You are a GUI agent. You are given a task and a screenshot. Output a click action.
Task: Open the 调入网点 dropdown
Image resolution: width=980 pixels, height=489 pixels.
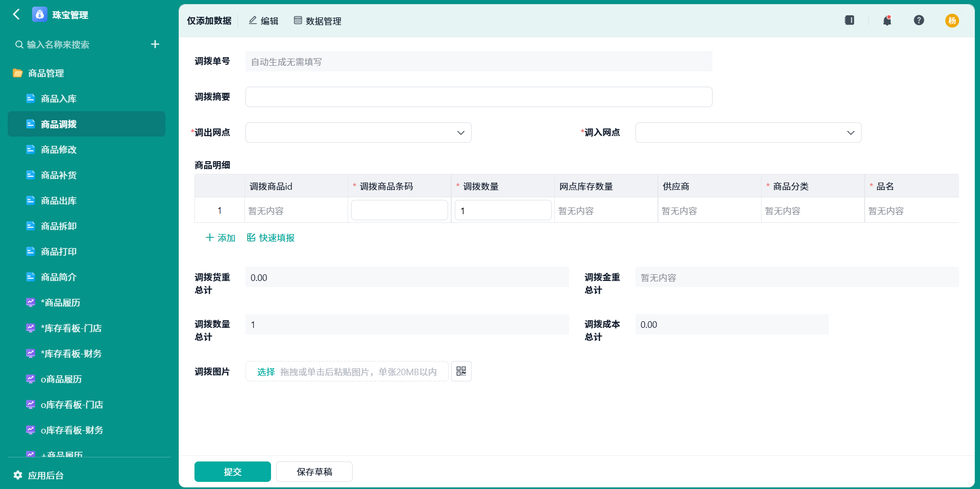click(x=748, y=133)
